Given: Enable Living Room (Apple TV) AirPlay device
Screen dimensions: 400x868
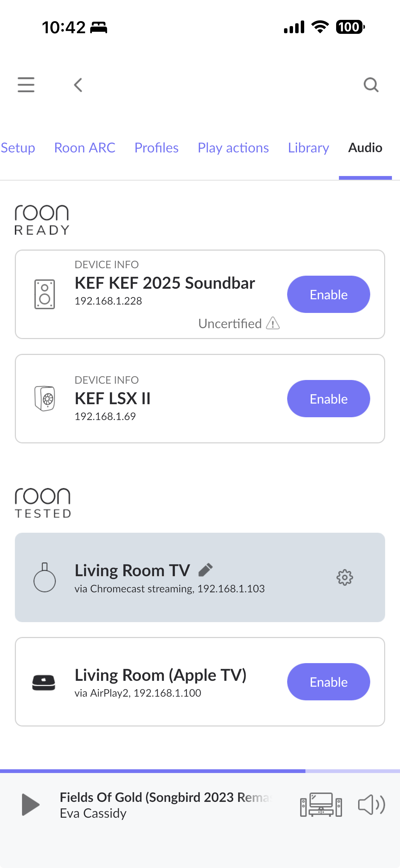Looking at the screenshot, I should (328, 682).
